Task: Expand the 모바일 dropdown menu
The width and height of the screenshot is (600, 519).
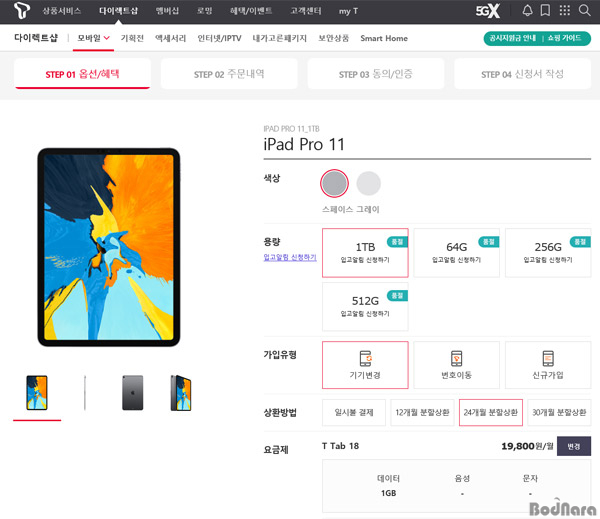Action: click(x=93, y=38)
